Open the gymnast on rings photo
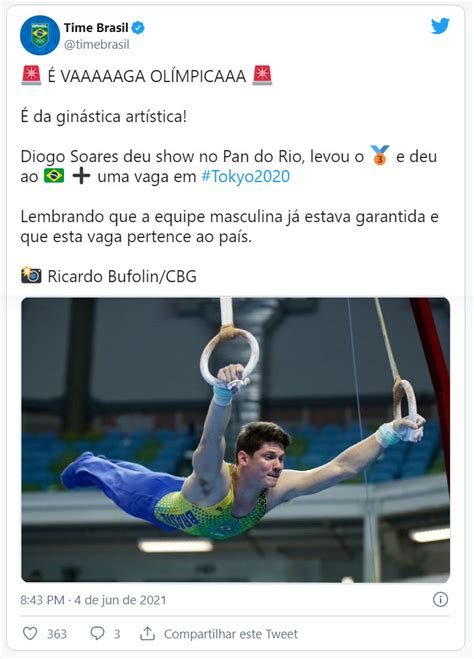Screen dimensions: 474x659 [236, 440]
